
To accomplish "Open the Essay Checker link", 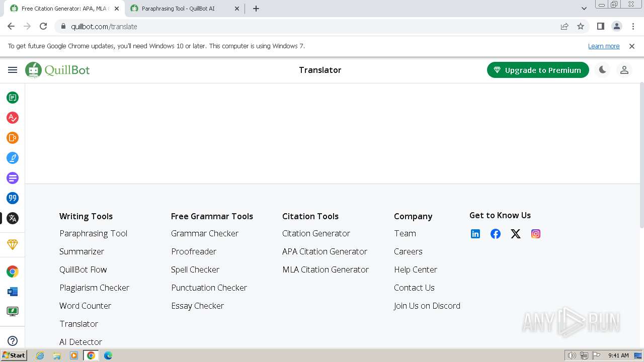I will click(x=197, y=306).
